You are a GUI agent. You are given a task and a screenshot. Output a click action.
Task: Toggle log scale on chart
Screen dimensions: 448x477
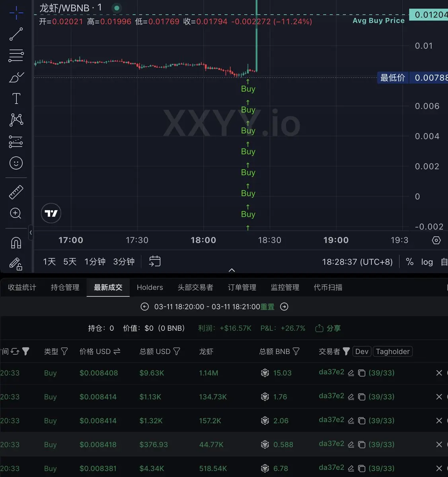point(427,262)
